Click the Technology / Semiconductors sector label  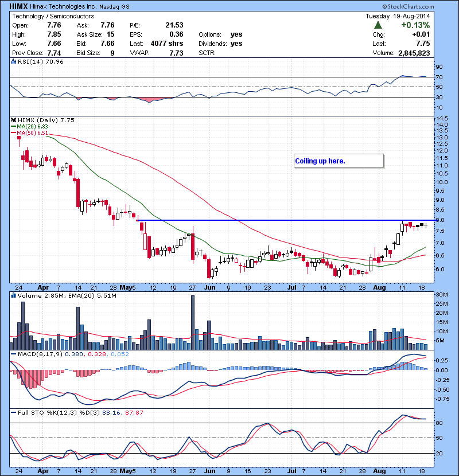click(x=53, y=17)
